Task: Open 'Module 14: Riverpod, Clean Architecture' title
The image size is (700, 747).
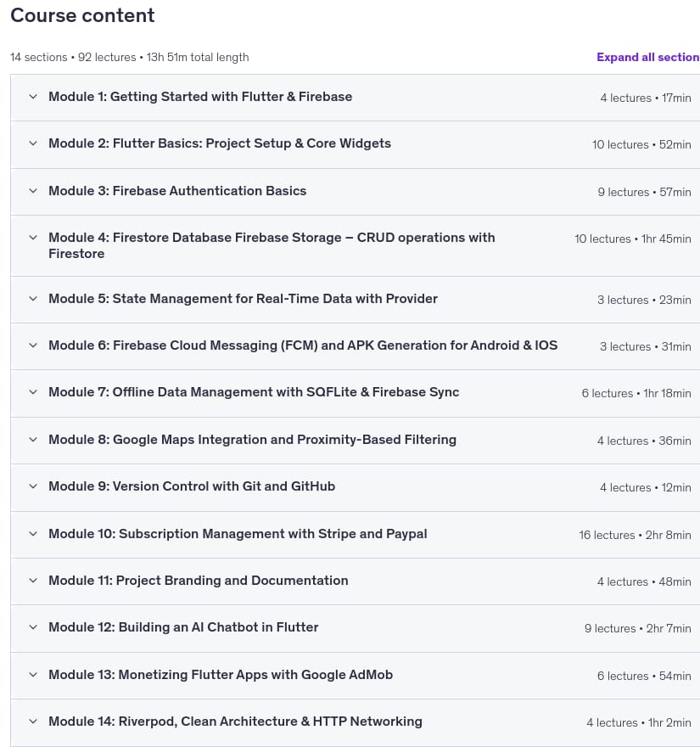Action: 235,722
